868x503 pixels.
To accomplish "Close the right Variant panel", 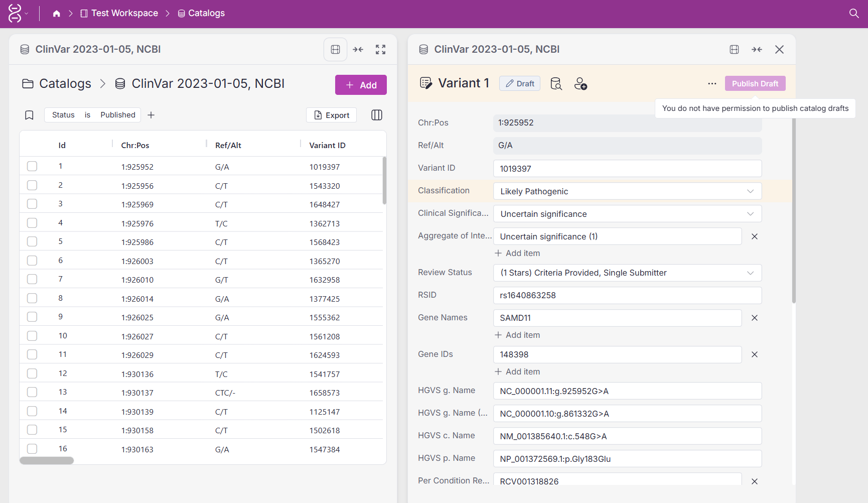I will pyautogui.click(x=779, y=49).
